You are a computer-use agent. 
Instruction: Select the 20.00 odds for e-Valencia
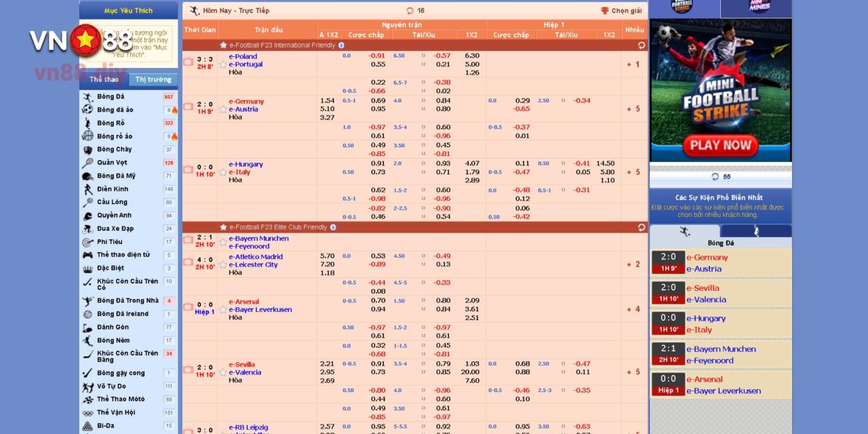tap(470, 372)
